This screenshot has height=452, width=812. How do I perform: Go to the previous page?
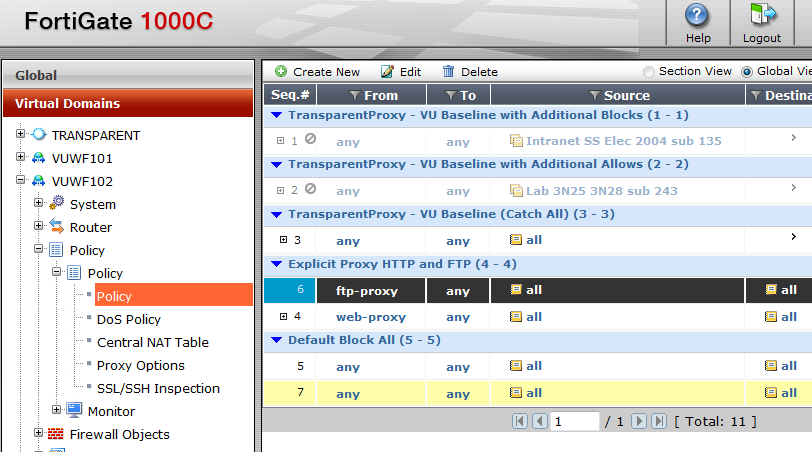tap(540, 421)
